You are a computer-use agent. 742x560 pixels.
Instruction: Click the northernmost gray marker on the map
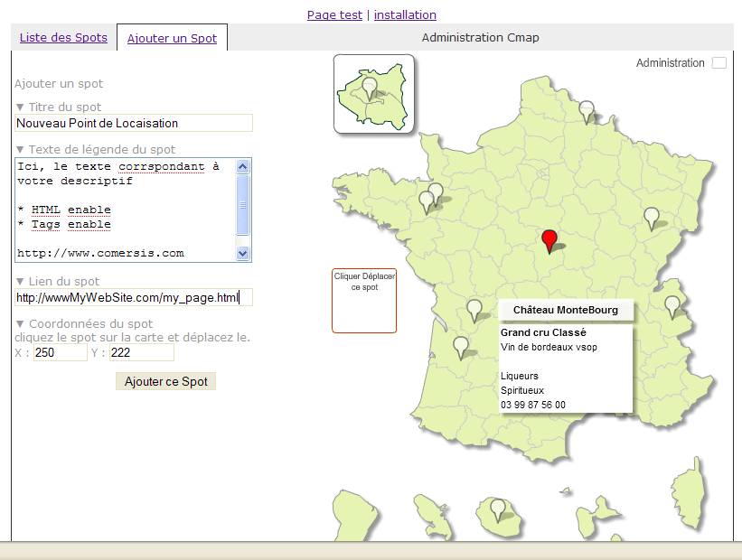click(x=587, y=110)
